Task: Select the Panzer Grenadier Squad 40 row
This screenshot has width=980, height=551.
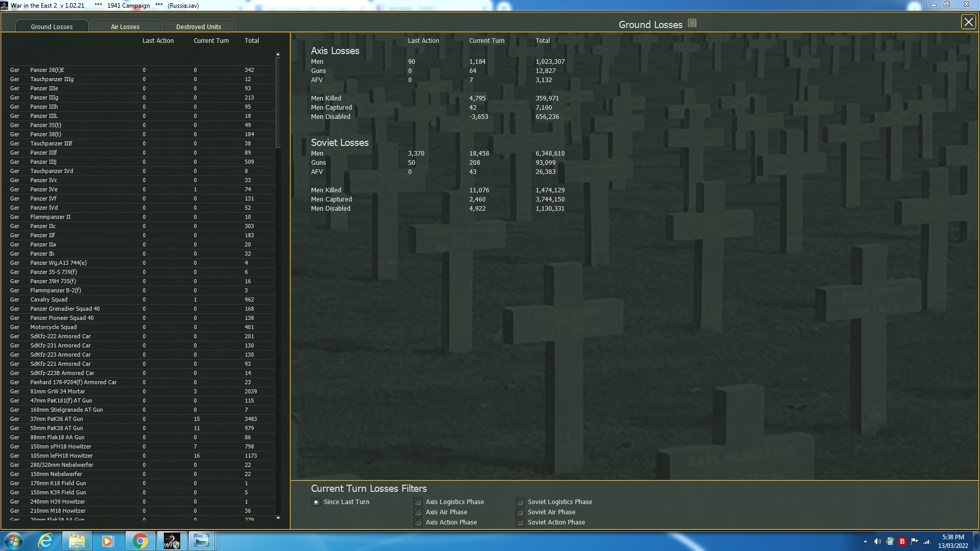Action: [142, 309]
